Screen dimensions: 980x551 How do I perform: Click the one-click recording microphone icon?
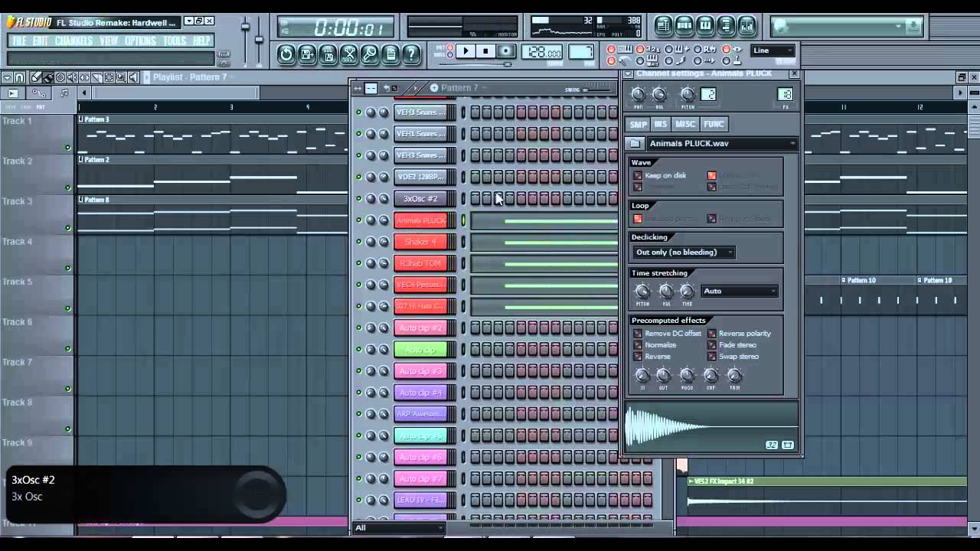click(370, 54)
